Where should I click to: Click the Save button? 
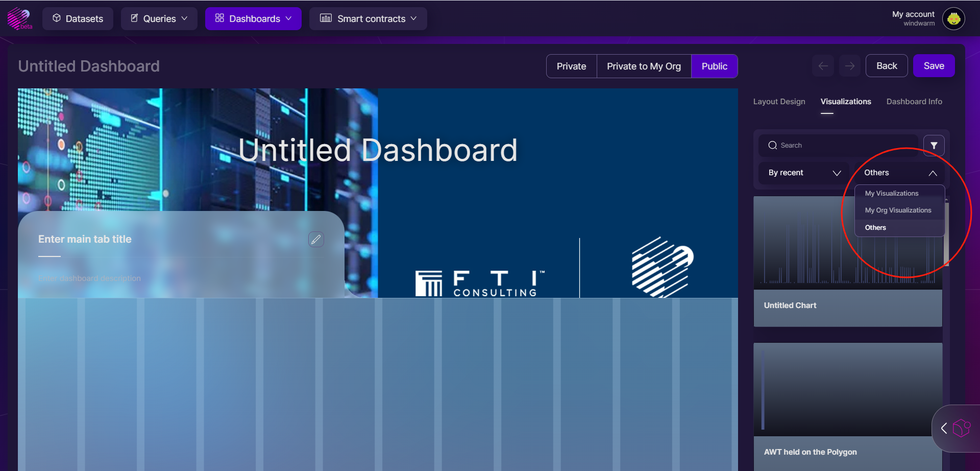point(934,66)
